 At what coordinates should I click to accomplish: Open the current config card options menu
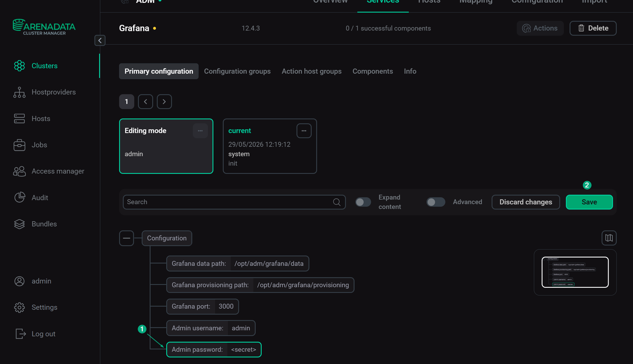[304, 131]
